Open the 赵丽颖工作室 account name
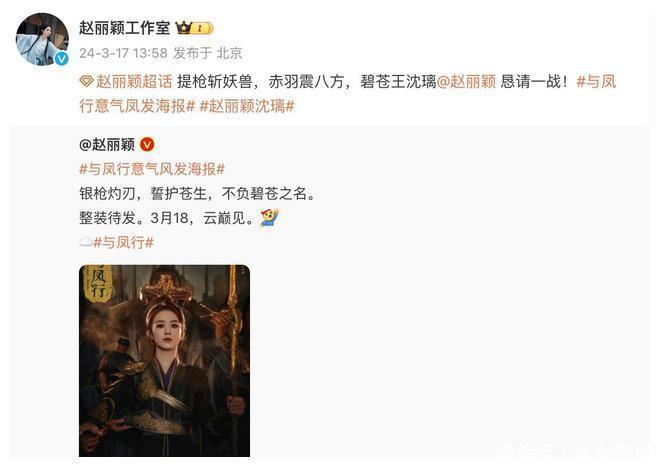This screenshot has height=467, width=660. (x=125, y=28)
